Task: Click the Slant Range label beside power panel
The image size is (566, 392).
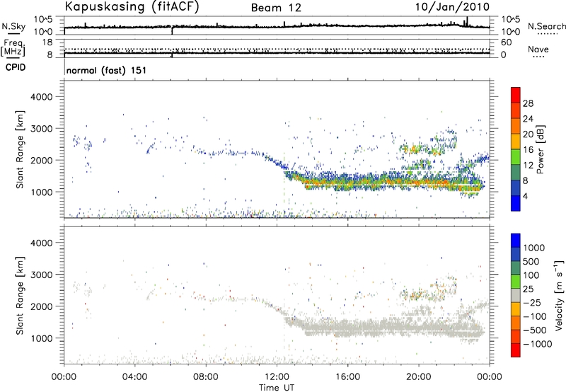Action: 20,149
